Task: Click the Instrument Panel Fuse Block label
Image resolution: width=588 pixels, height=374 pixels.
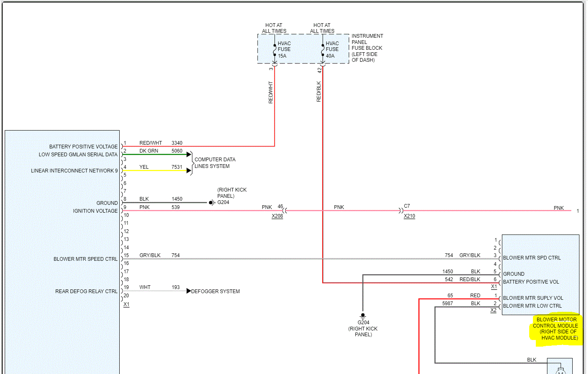Action: [x=367, y=48]
